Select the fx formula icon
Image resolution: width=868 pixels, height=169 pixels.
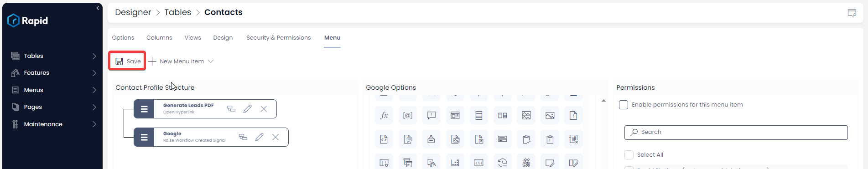point(384,116)
